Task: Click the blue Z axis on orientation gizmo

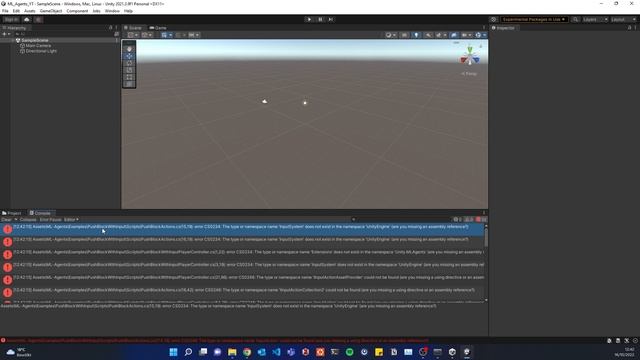Action: [476, 60]
